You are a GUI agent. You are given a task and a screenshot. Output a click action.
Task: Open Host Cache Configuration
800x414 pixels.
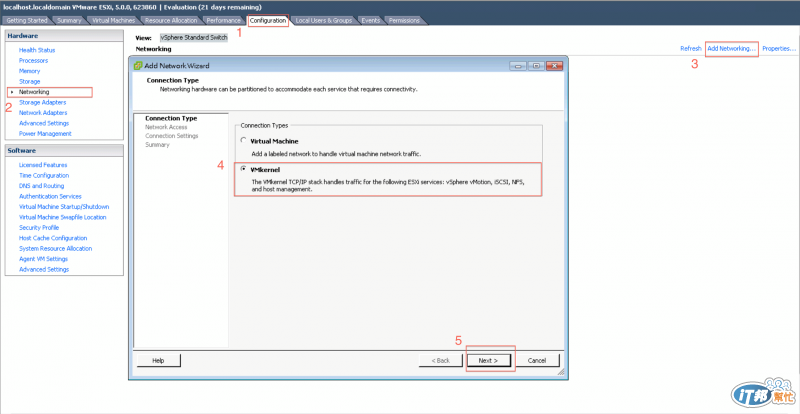click(53, 238)
